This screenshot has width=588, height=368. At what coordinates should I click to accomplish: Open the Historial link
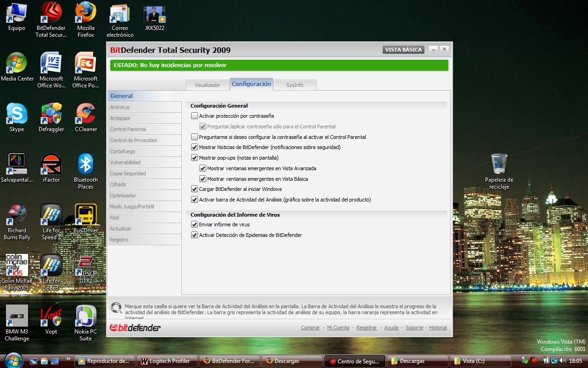[438, 328]
